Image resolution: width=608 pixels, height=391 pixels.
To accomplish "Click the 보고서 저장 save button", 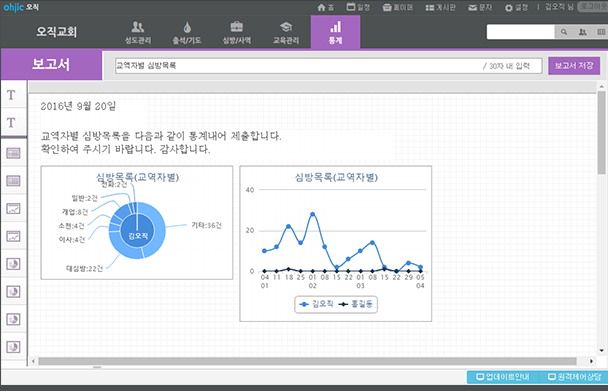I will click(574, 66).
